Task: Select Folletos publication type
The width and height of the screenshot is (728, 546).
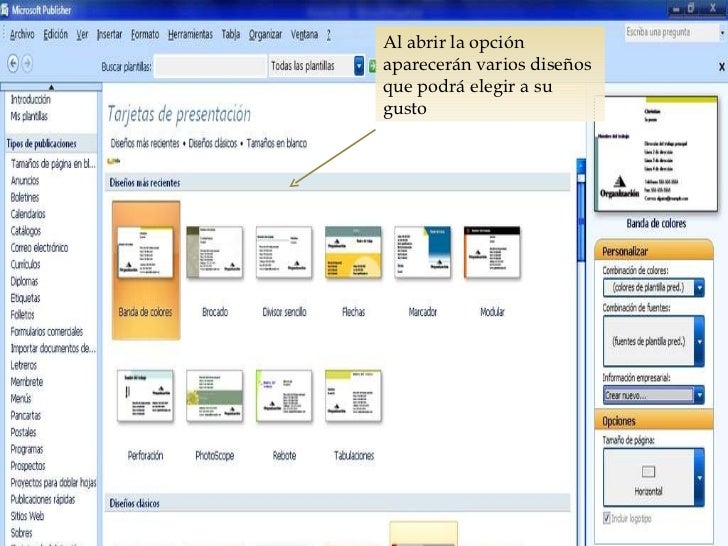Action: (23, 314)
